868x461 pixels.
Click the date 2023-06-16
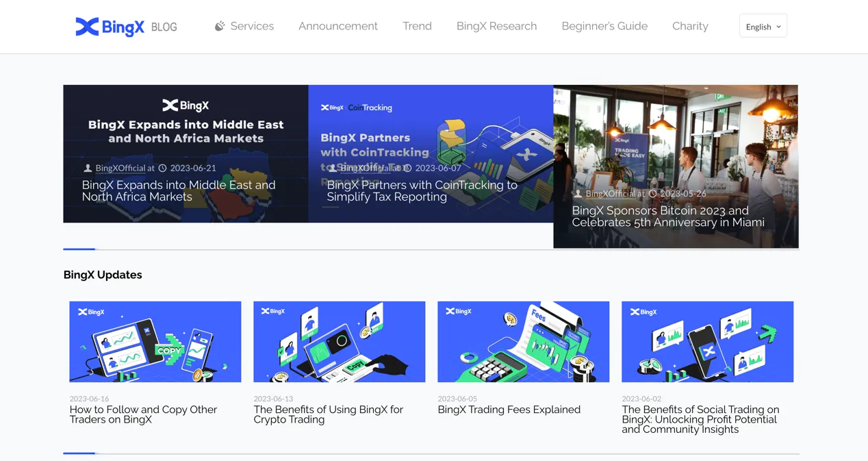[89, 399]
